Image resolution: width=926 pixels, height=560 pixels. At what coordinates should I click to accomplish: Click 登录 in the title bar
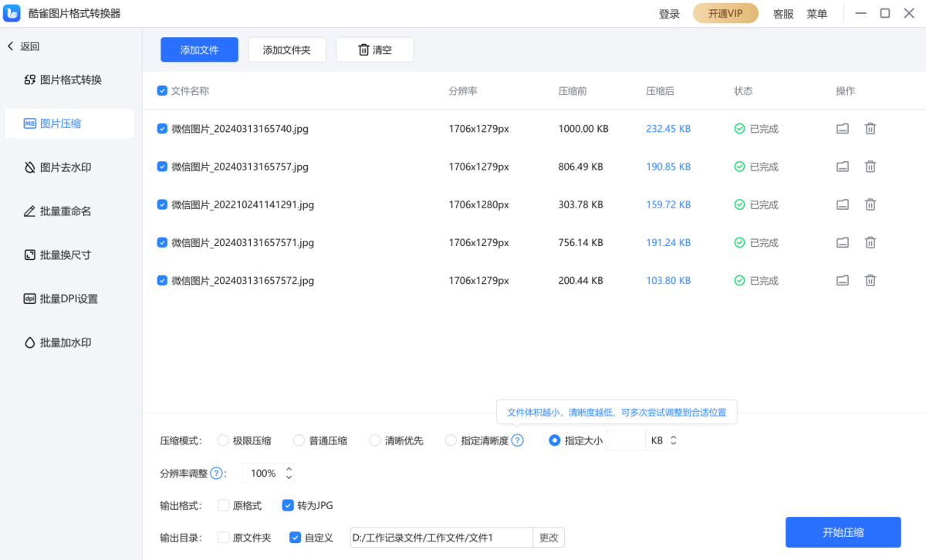tap(670, 14)
